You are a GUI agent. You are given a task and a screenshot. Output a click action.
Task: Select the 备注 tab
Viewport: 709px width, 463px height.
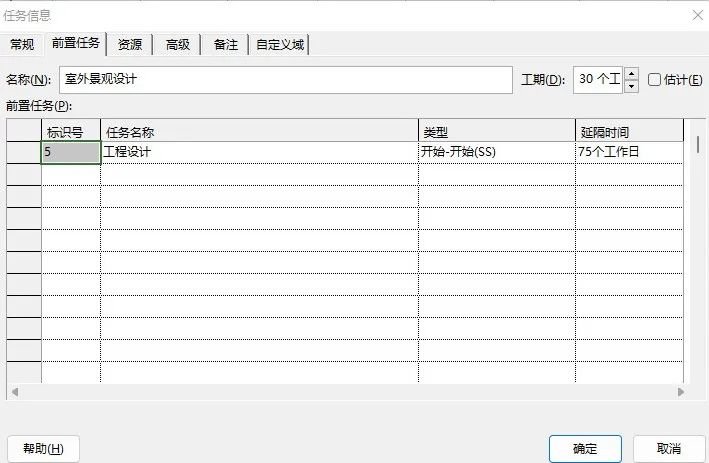click(226, 44)
